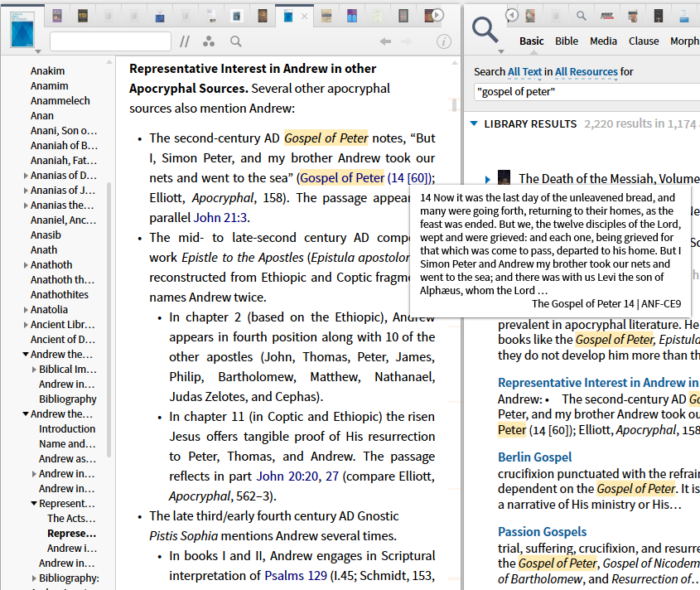Expand the 'Ananias of D…' tree node
The width and height of the screenshot is (700, 590).
[x=26, y=176]
